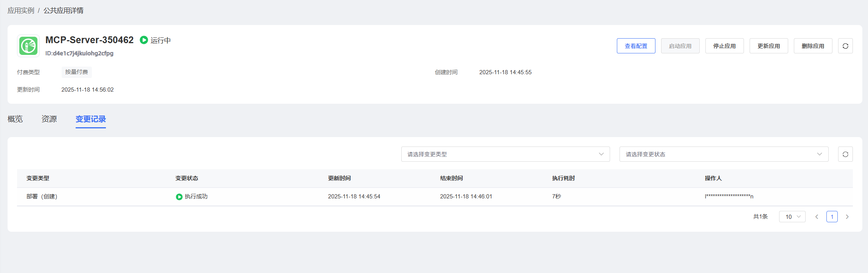868x273 pixels.
Task: Open the 请选择变更类型 dropdown
Action: [505, 154]
